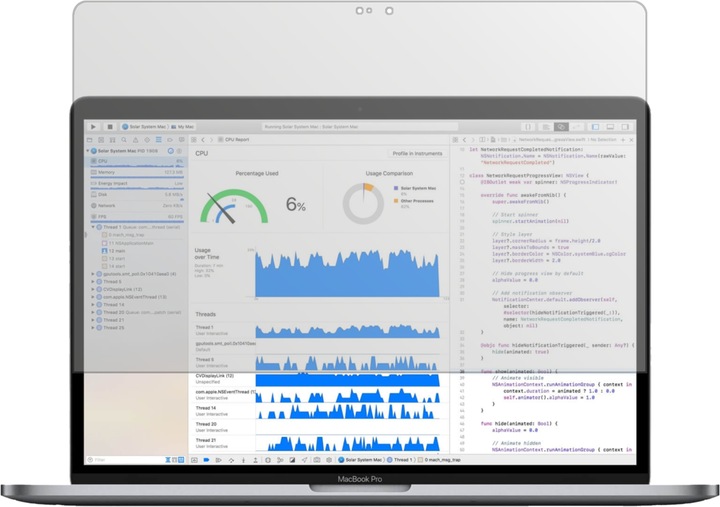Toggle the Navigator panel visibility
Screen dimensions: 720x507
tap(596, 127)
